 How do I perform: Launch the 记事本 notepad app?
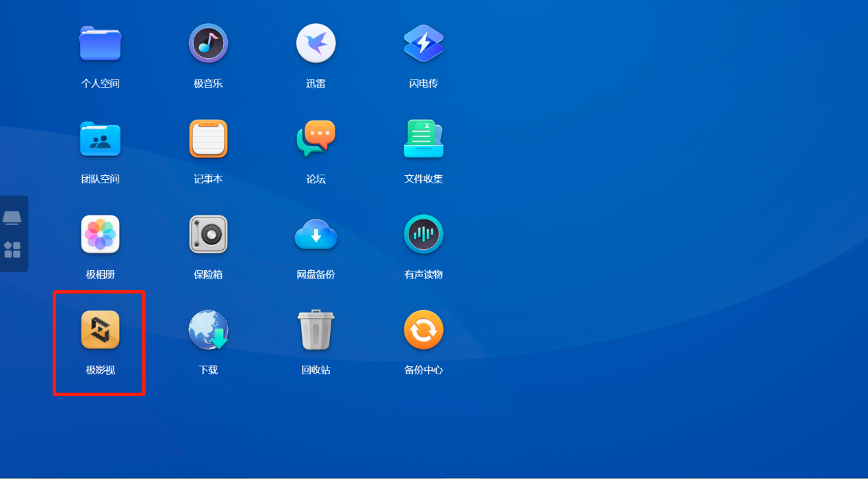(x=208, y=139)
